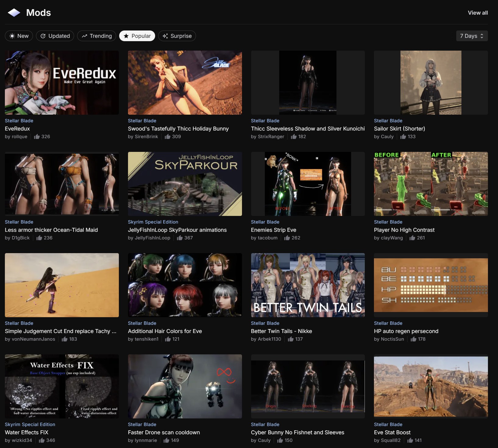Open Sailor Skirt (Shorter) title
The width and height of the screenshot is (498, 448).
point(400,129)
